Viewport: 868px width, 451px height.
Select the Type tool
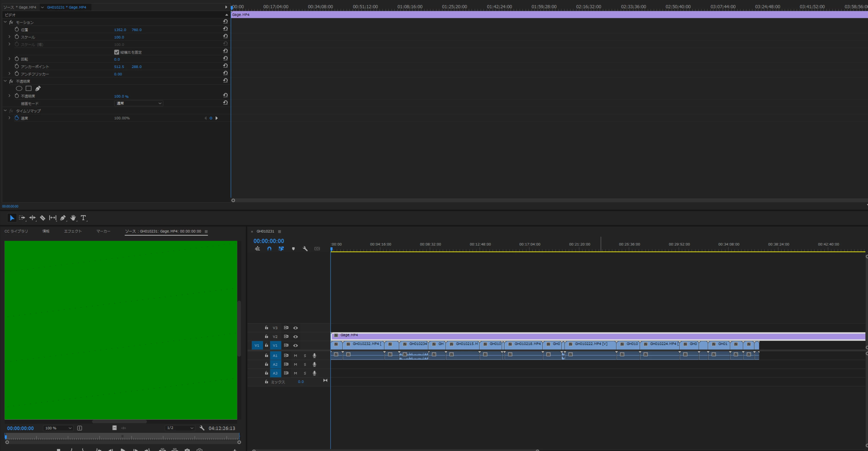(83, 218)
